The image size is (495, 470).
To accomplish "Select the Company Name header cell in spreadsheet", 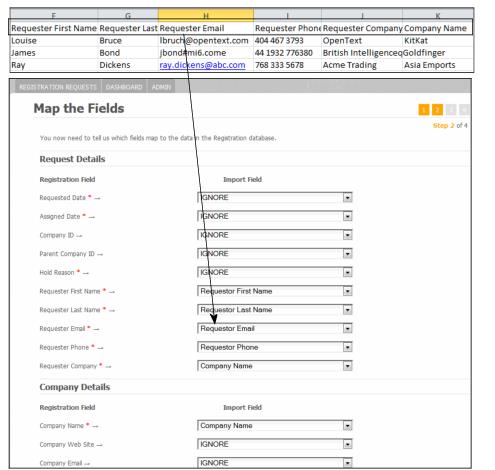I will click(x=438, y=28).
